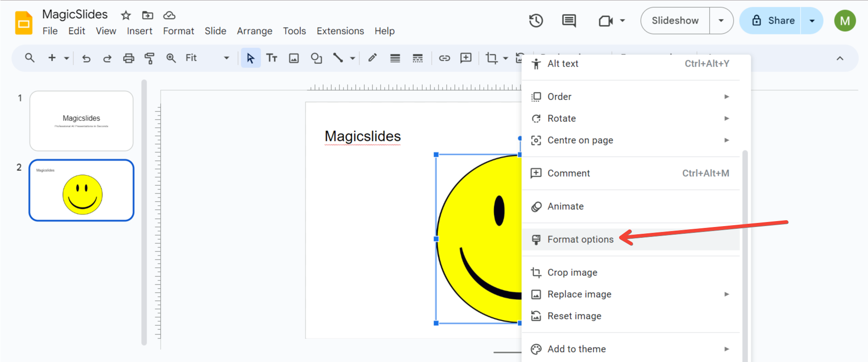This screenshot has width=868, height=362.
Task: Open the comments history icon
Action: pos(569,20)
